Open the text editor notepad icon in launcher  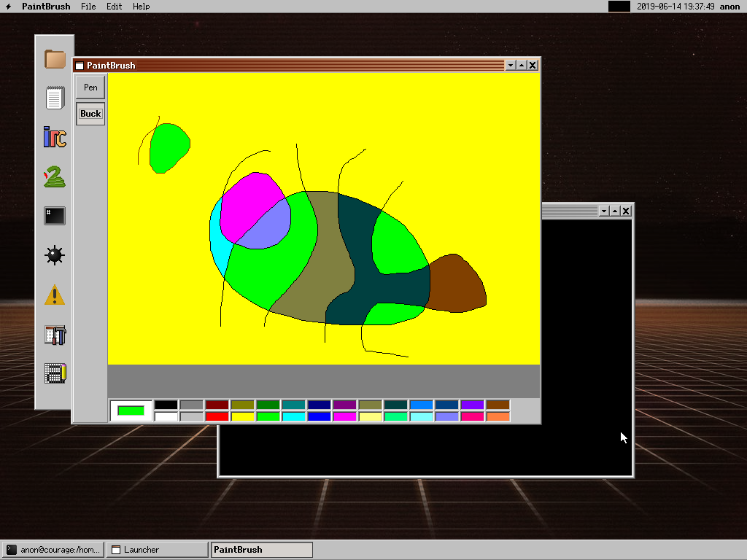click(55, 98)
